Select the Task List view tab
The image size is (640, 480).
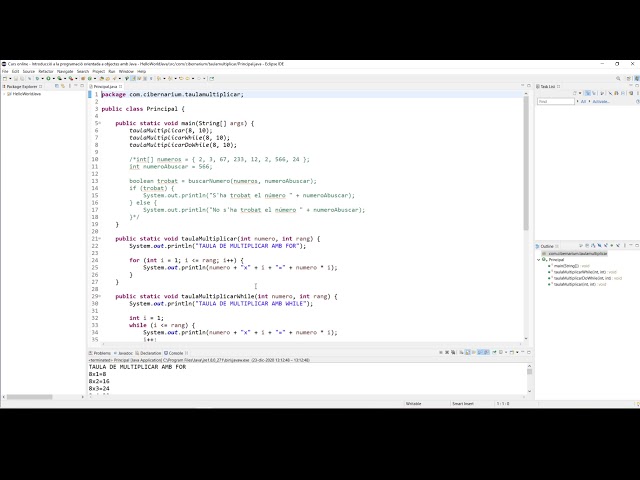(548, 87)
